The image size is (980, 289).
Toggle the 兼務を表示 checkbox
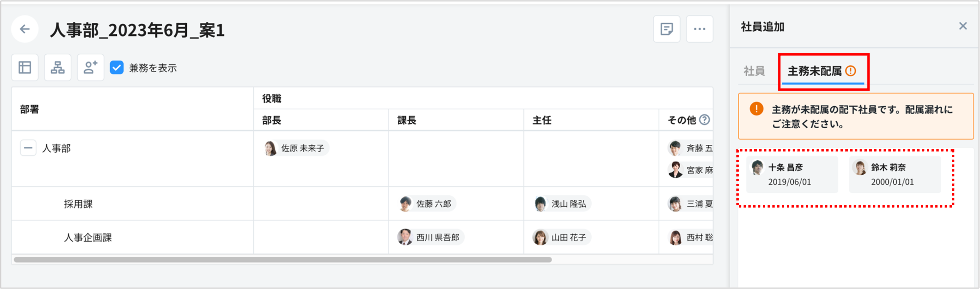[x=117, y=68]
